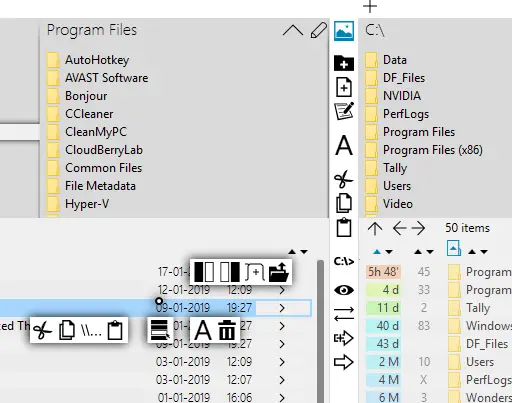Viewport: 512px width, 403px height.
Task: Click the left-pane-filled layout icon in popup
Action: pyautogui.click(x=204, y=271)
